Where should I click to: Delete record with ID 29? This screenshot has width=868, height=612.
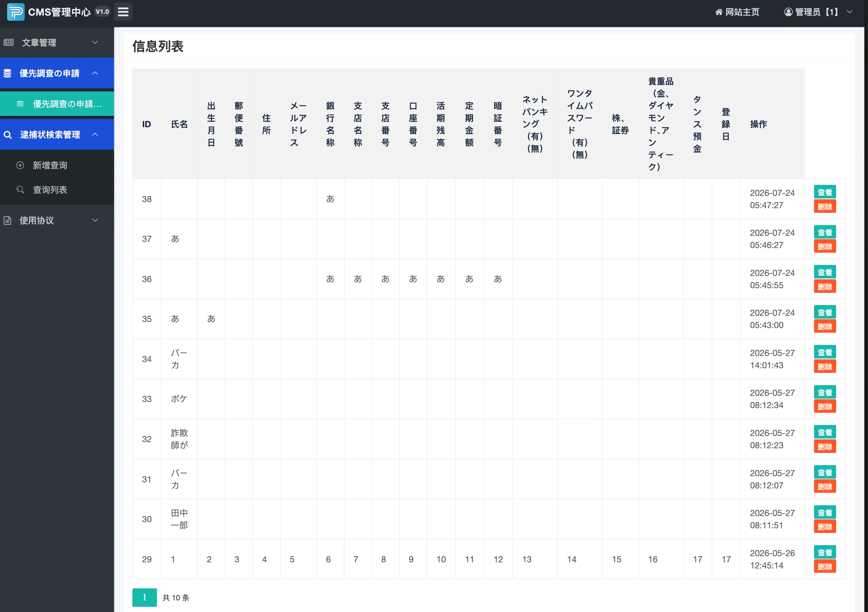tap(825, 567)
